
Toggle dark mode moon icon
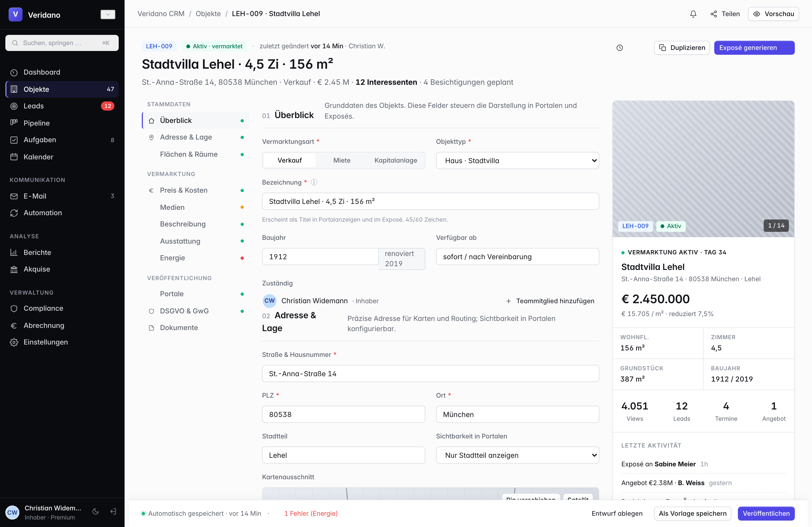pyautogui.click(x=96, y=512)
